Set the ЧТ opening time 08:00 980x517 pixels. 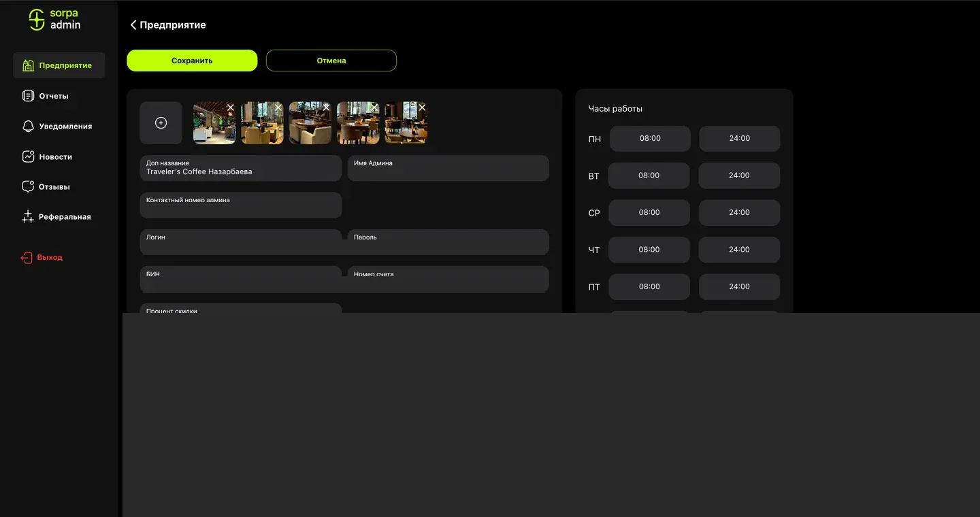click(x=649, y=250)
